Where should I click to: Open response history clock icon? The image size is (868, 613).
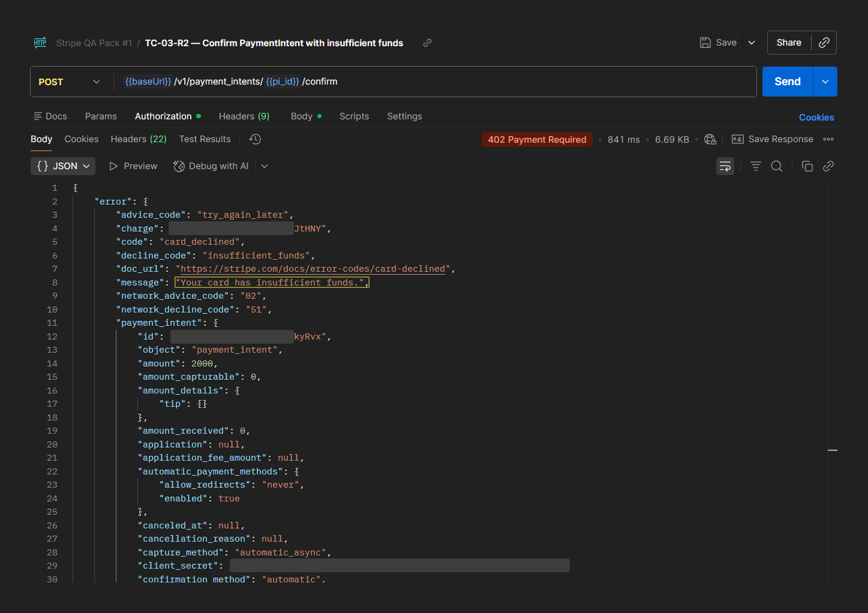click(x=255, y=139)
